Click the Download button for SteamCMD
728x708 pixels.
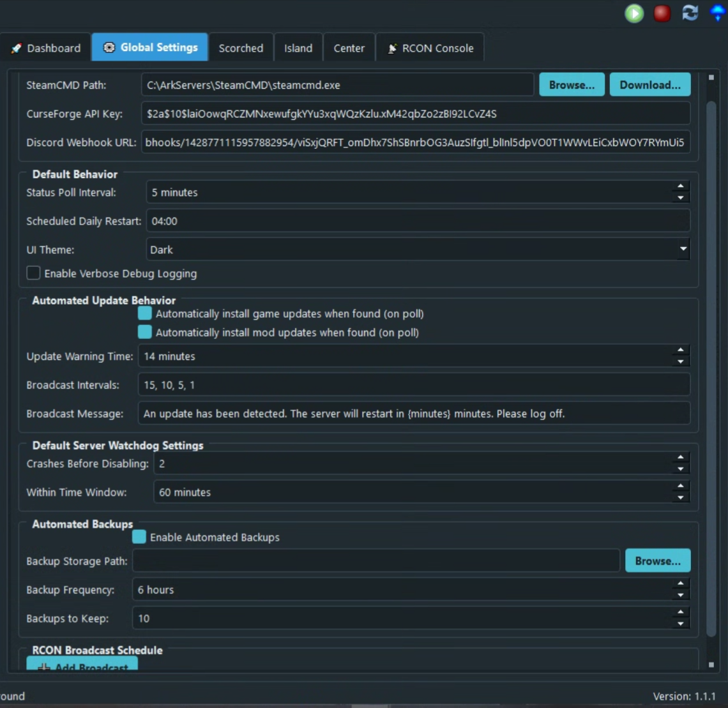[x=649, y=85]
